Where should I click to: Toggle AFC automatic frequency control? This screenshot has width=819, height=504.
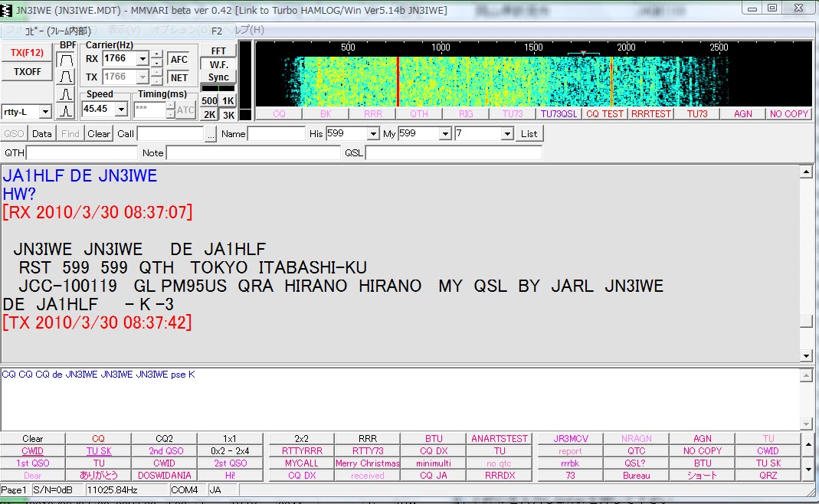(x=179, y=60)
